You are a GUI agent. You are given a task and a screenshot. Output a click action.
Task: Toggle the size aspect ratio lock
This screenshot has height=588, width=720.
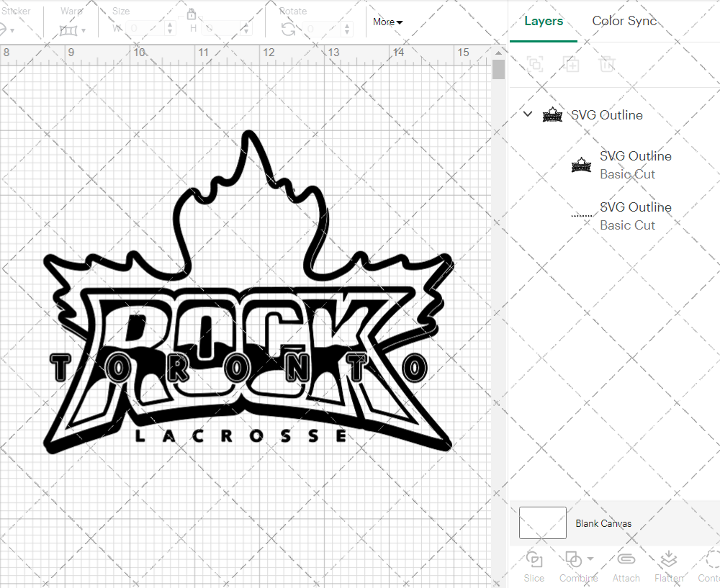pyautogui.click(x=192, y=14)
